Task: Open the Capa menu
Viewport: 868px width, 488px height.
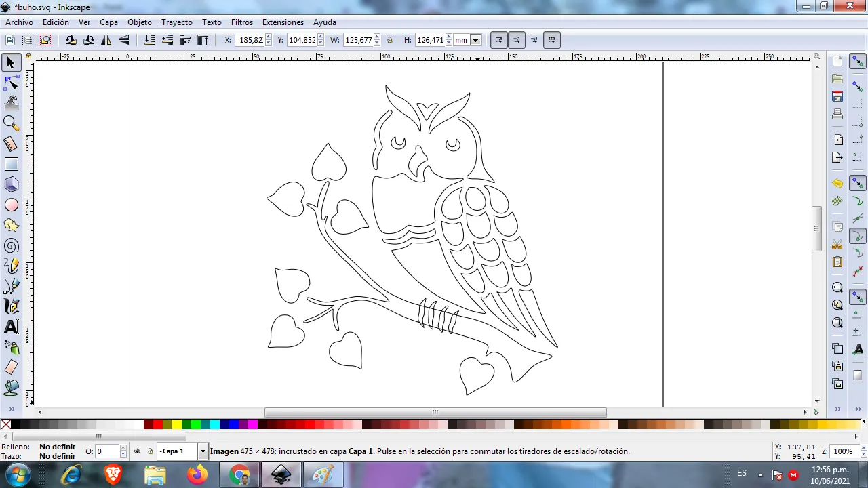Action: point(108,22)
